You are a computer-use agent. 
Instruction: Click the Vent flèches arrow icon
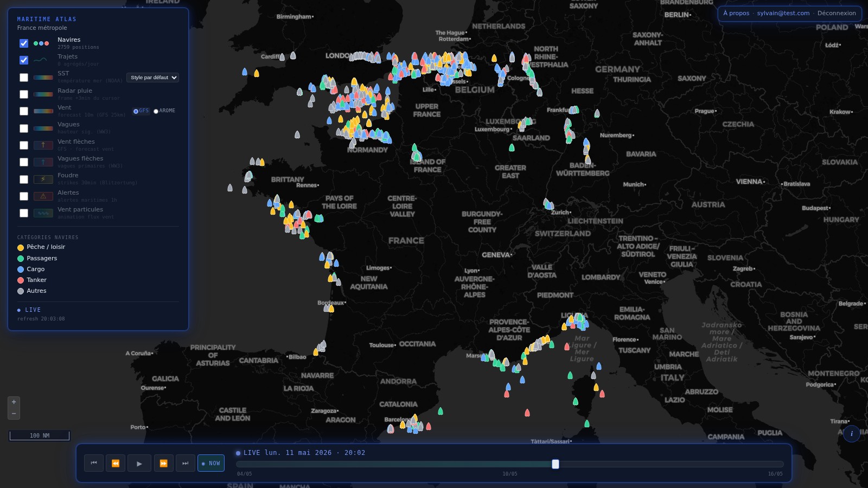[43, 145]
